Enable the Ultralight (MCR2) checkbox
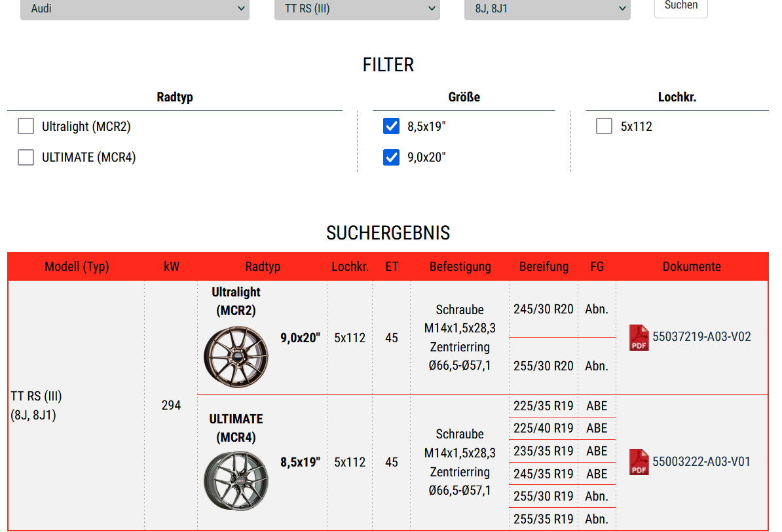The width and height of the screenshot is (782, 532). (26, 126)
